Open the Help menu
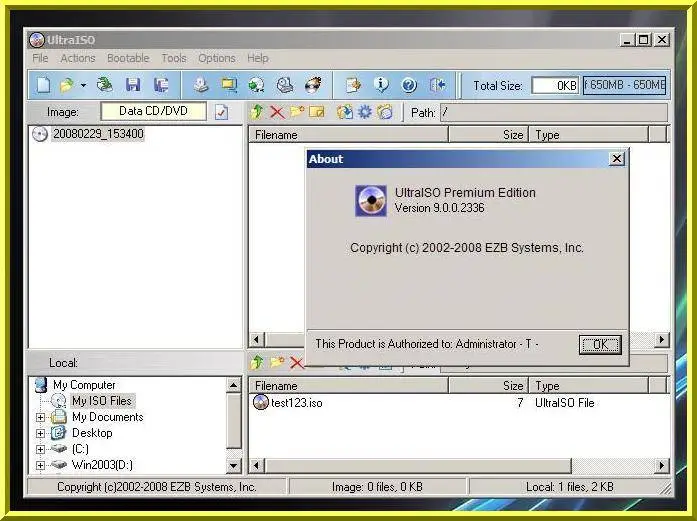This screenshot has height=521, width=697. click(x=258, y=58)
